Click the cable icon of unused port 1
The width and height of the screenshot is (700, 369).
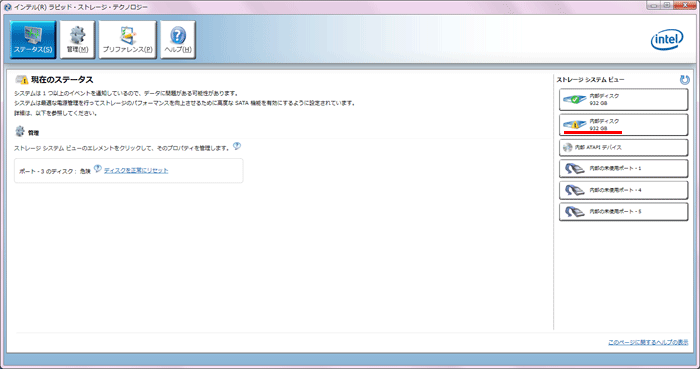575,169
